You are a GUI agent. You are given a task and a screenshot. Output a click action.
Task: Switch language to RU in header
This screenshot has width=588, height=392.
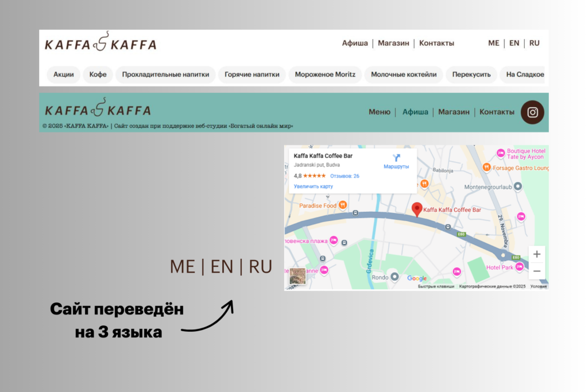point(535,43)
